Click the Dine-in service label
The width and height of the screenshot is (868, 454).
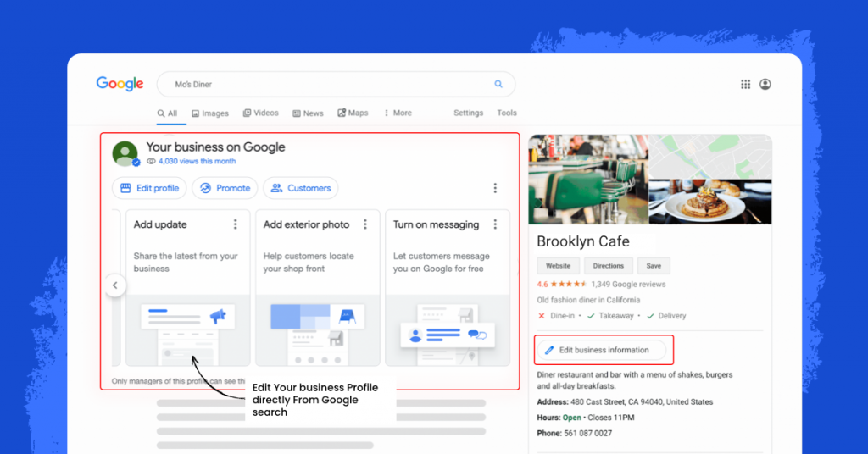click(562, 316)
